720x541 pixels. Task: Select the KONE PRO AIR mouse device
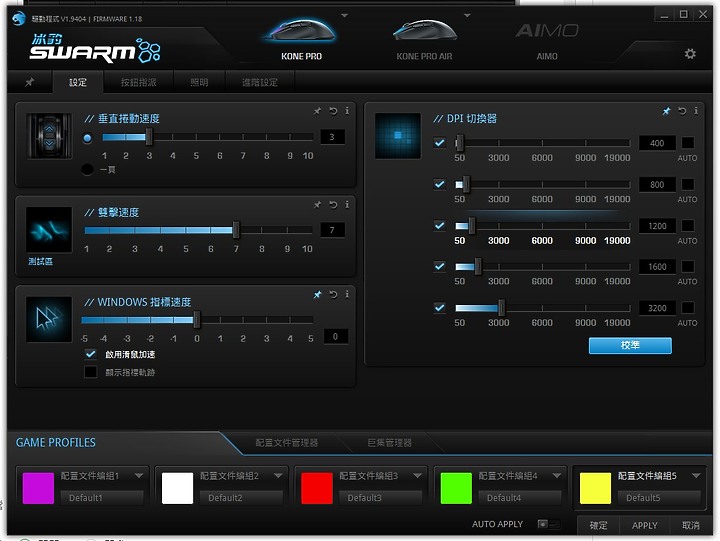click(x=425, y=39)
